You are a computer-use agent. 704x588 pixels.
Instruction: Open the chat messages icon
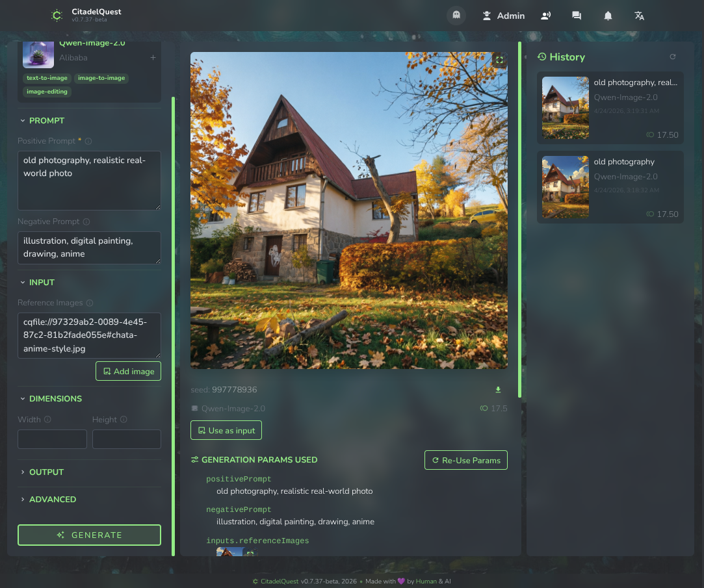pyautogui.click(x=577, y=16)
